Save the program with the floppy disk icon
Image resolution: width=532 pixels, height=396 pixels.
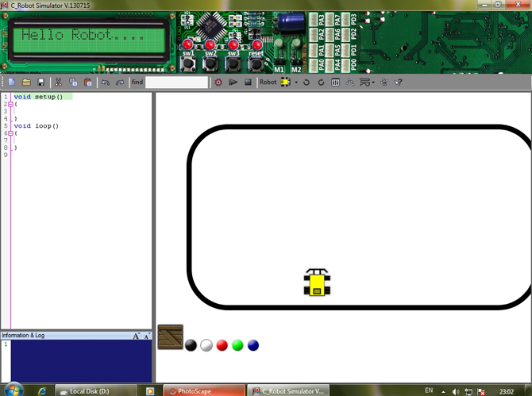click(41, 82)
